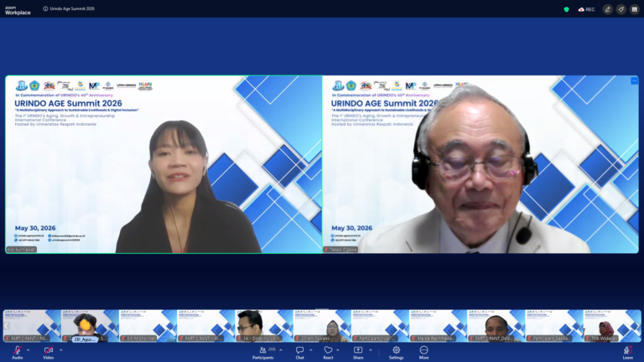The image size is (644, 362).
Task: Open the pen notes icon in top bar
Action: 608,9
